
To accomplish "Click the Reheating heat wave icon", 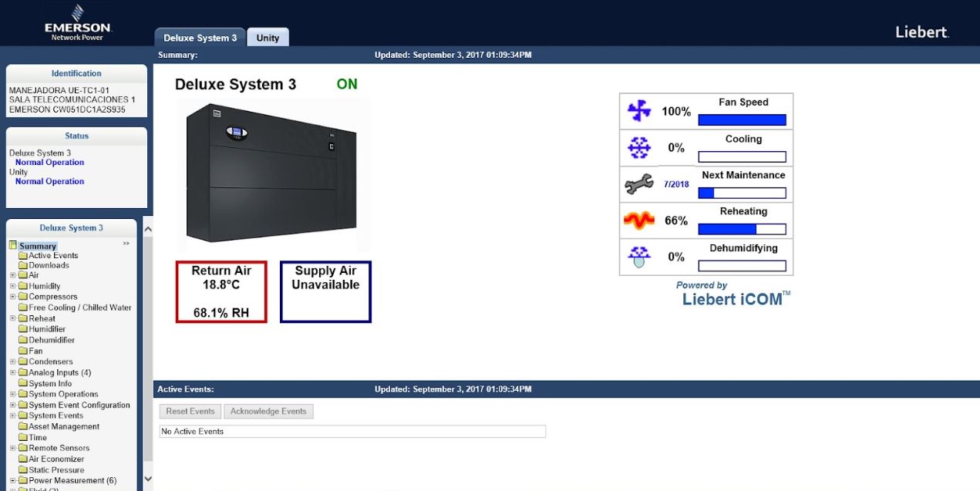I will [x=639, y=220].
